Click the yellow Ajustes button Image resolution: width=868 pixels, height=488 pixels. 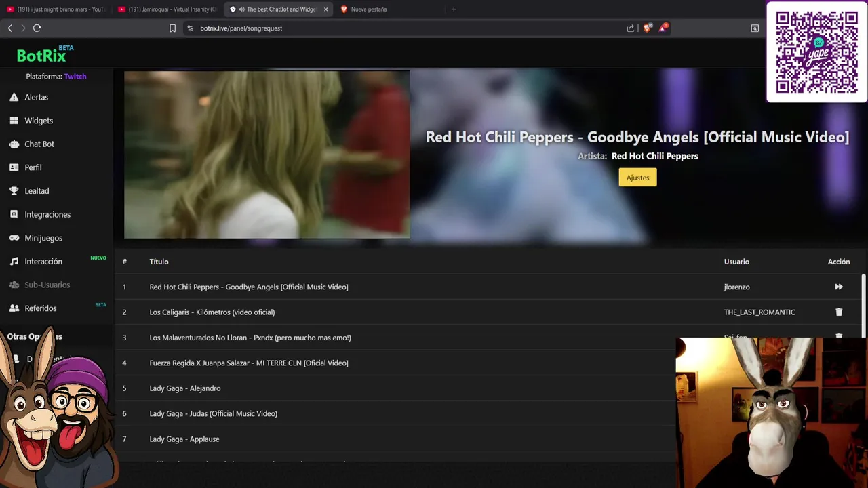tap(637, 178)
